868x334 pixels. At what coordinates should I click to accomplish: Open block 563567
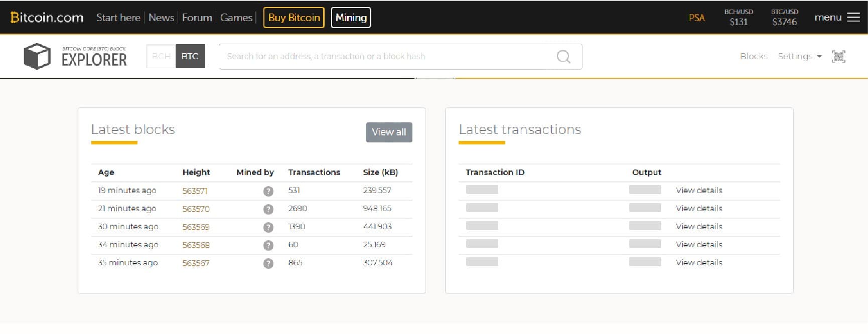tap(196, 263)
